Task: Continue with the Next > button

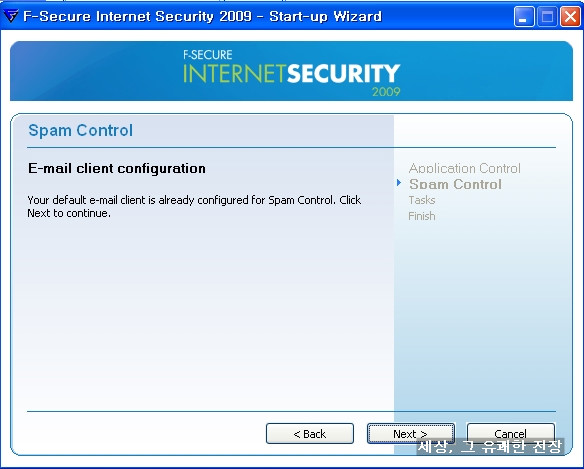Action: tap(410, 434)
